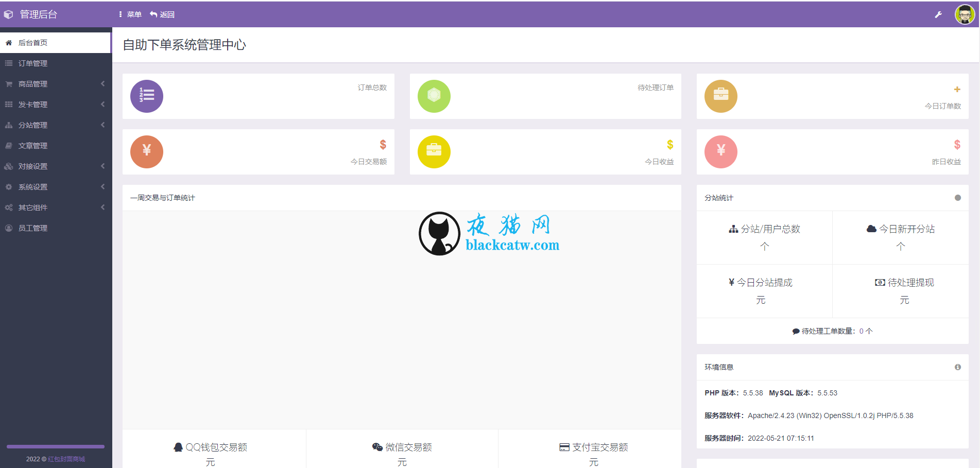This screenshot has width=980, height=468.
Task: Click the 订单总数 label
Action: [372, 88]
